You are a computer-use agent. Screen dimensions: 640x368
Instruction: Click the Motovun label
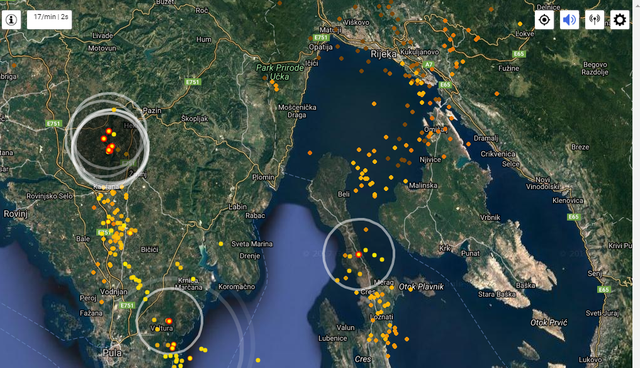pyautogui.click(x=102, y=48)
